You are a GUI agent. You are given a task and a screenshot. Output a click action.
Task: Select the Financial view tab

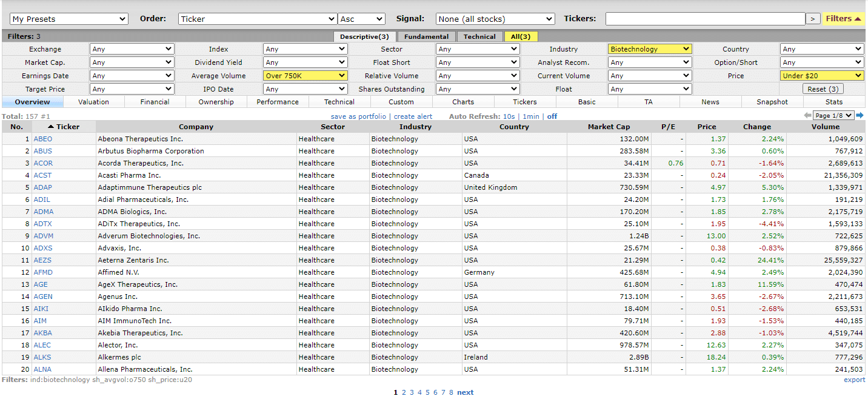coord(155,102)
